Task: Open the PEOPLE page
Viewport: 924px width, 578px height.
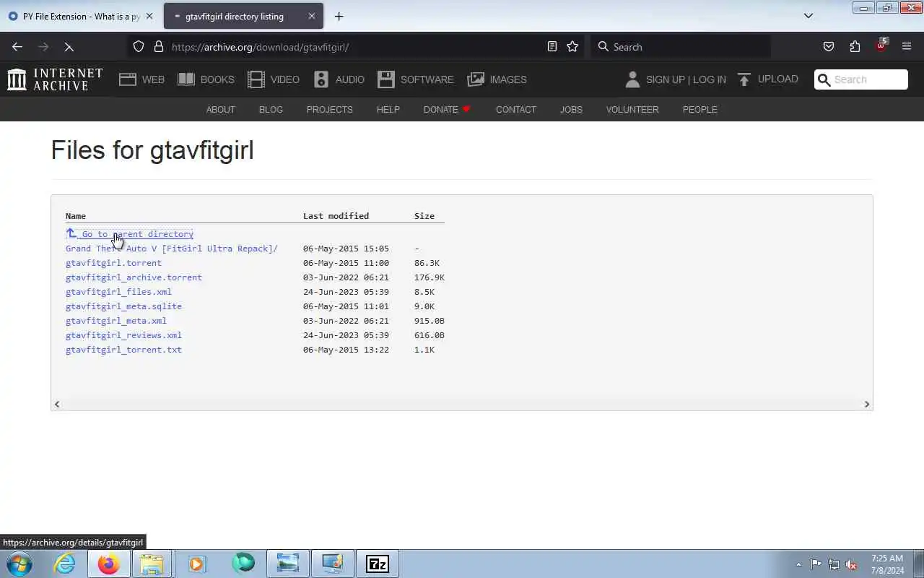Action: (700, 110)
